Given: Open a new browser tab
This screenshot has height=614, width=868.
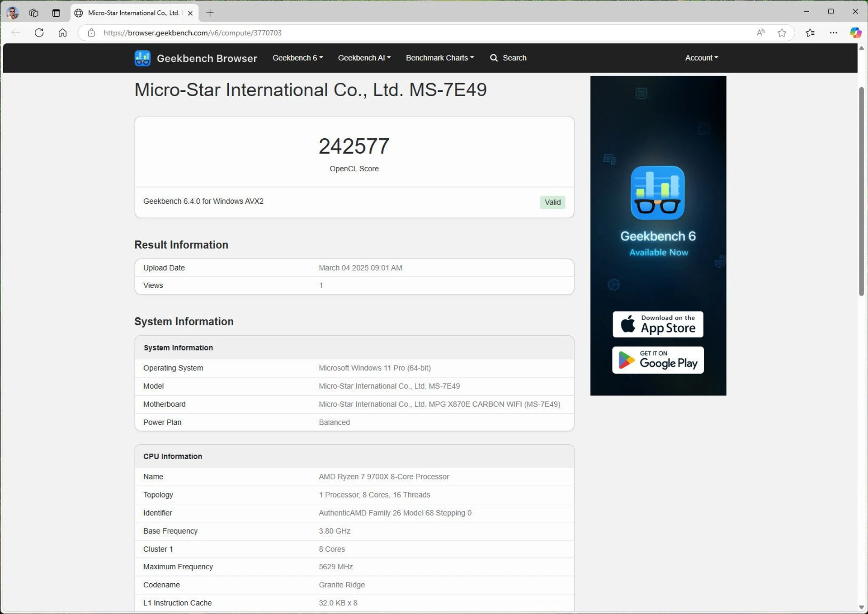Looking at the screenshot, I should (x=210, y=13).
